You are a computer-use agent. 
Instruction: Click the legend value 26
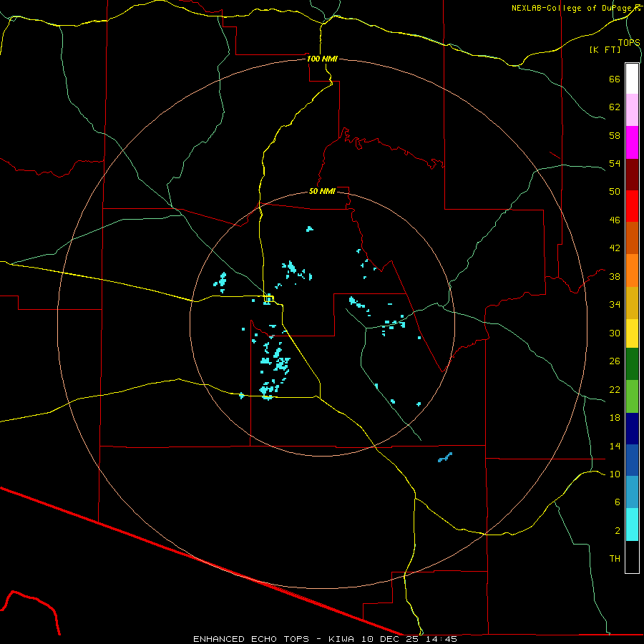(x=615, y=361)
